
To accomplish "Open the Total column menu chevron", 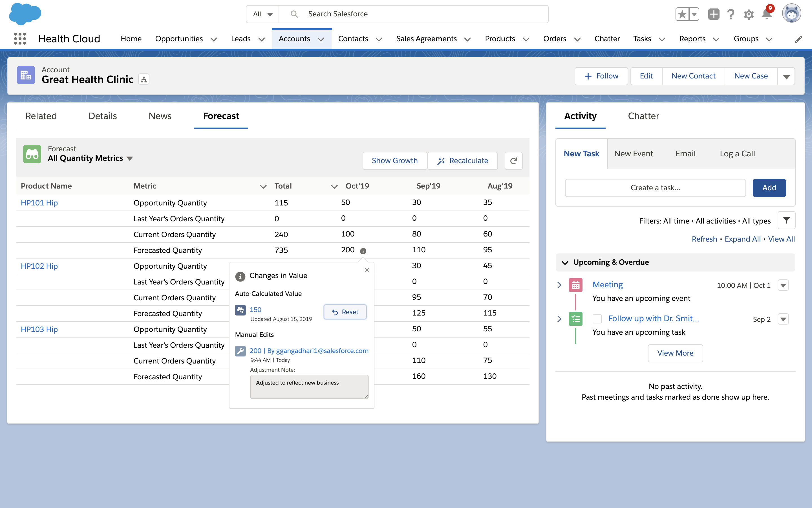I will point(334,187).
